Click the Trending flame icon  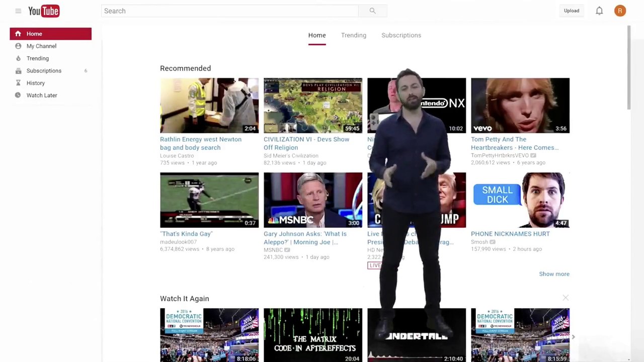18,58
